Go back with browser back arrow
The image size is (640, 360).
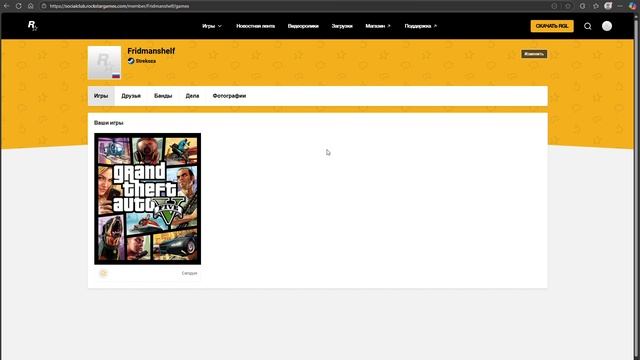tap(6, 6)
